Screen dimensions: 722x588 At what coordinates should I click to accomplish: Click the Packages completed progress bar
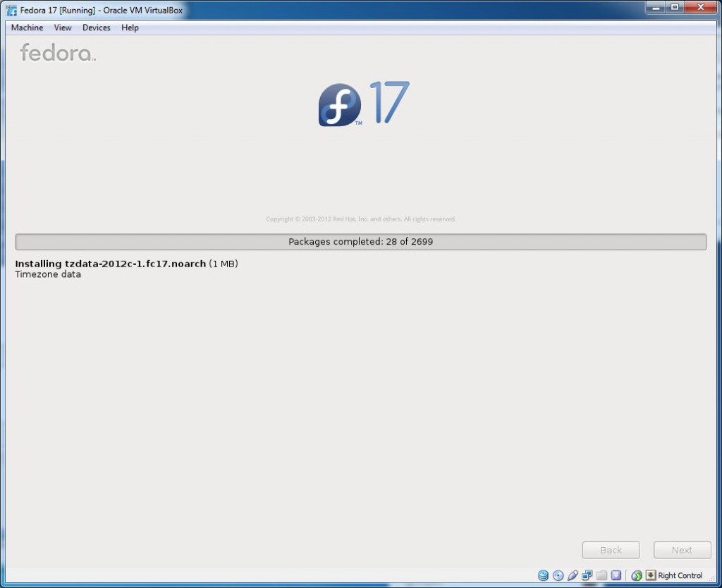360,242
